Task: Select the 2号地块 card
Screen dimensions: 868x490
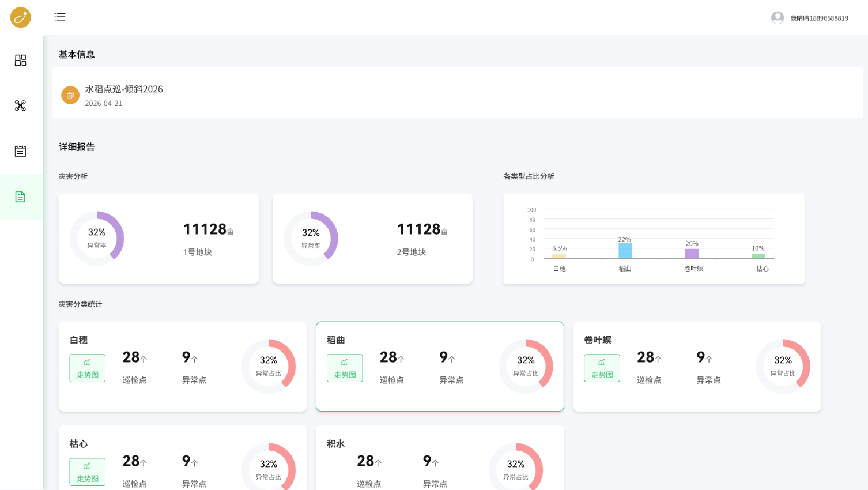Action: coord(373,239)
